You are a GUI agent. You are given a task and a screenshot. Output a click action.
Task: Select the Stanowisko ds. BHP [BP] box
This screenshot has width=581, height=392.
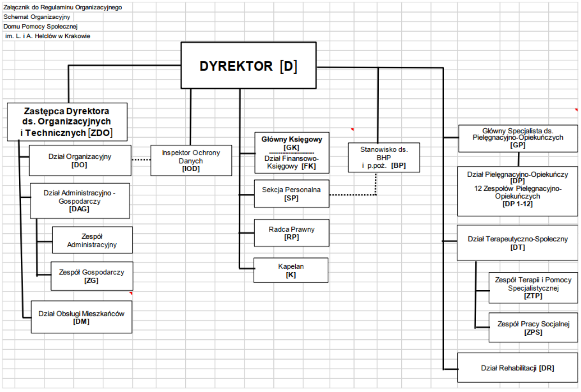[x=384, y=158]
